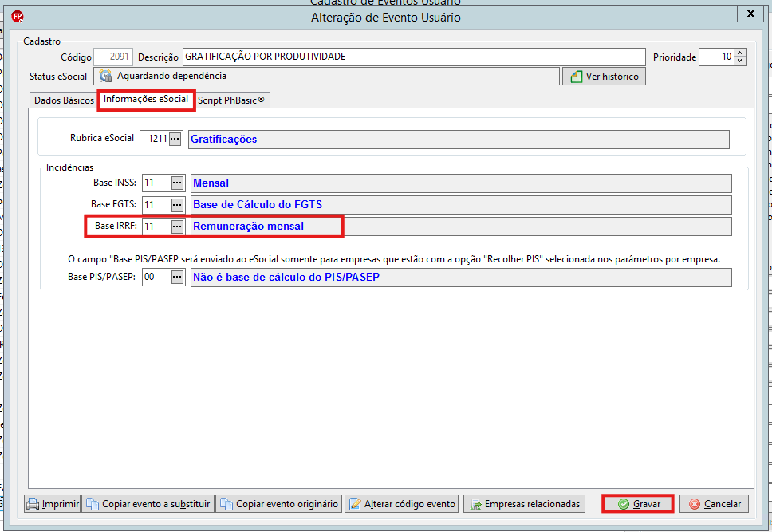Click the Status eSocial sync icon
This screenshot has width=772, height=532.
point(105,76)
